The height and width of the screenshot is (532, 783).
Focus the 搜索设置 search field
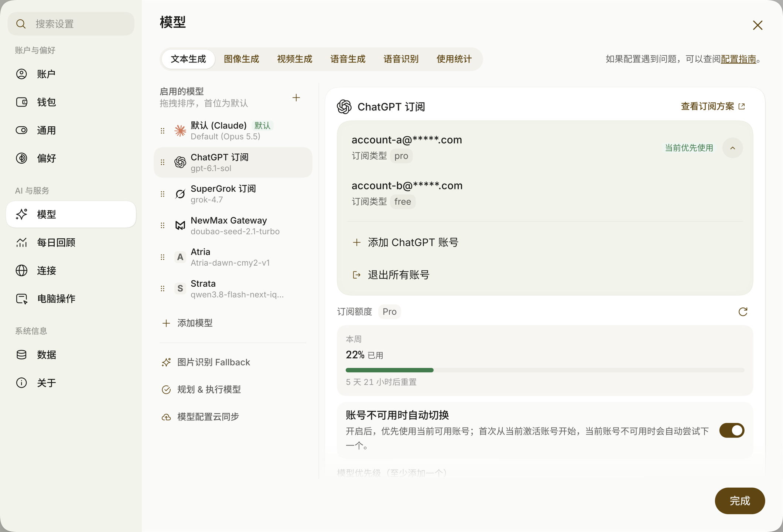tap(71, 24)
